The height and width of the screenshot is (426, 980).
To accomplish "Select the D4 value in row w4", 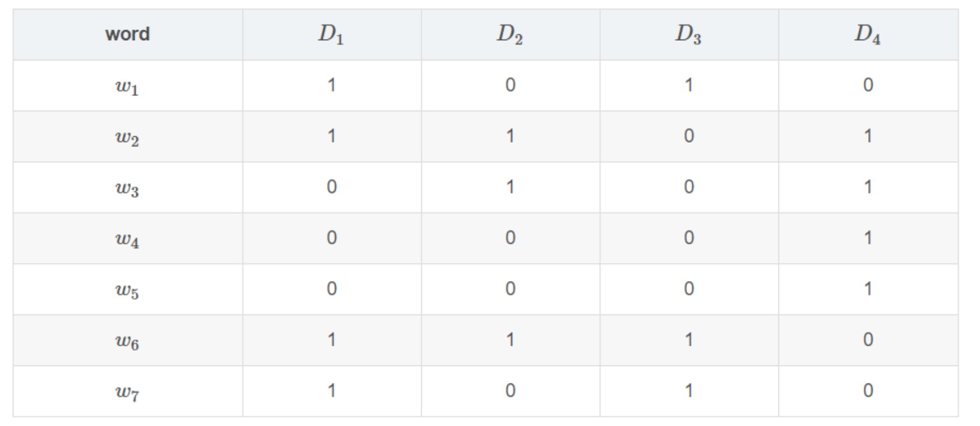I will click(x=868, y=238).
